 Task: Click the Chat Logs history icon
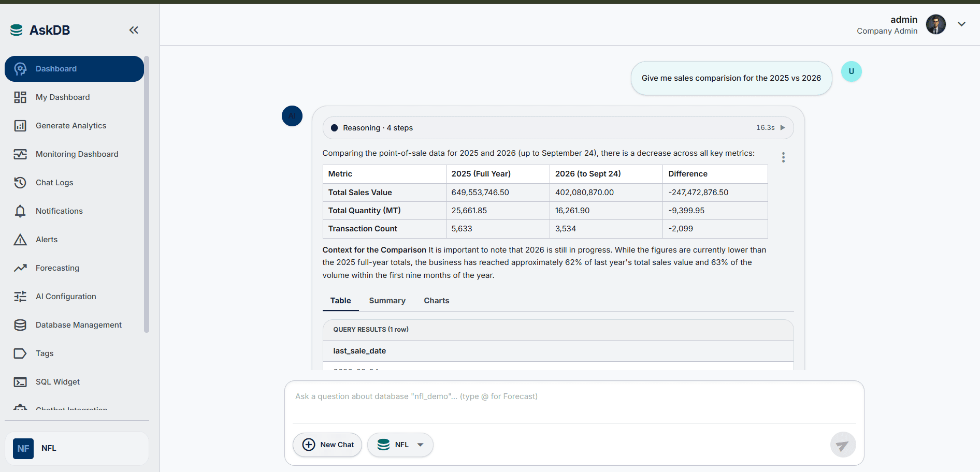20,183
